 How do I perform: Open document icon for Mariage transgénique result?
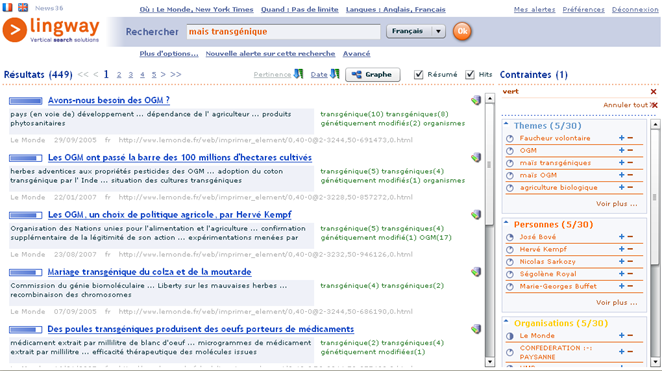[x=476, y=271]
